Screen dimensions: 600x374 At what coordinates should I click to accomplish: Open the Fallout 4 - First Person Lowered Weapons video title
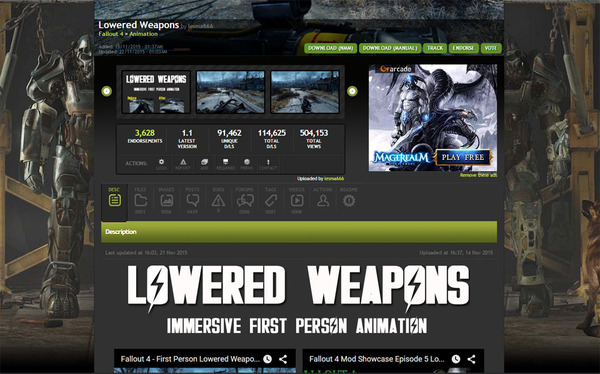point(190,359)
